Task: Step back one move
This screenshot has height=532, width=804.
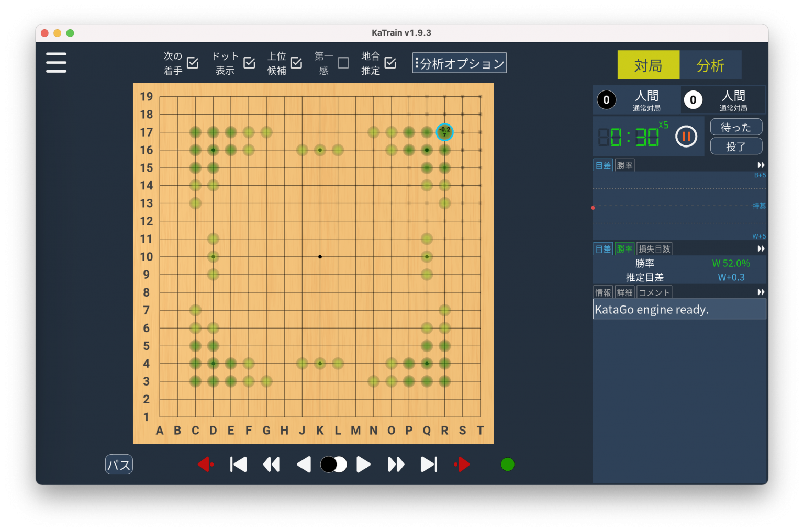Action: pyautogui.click(x=304, y=464)
